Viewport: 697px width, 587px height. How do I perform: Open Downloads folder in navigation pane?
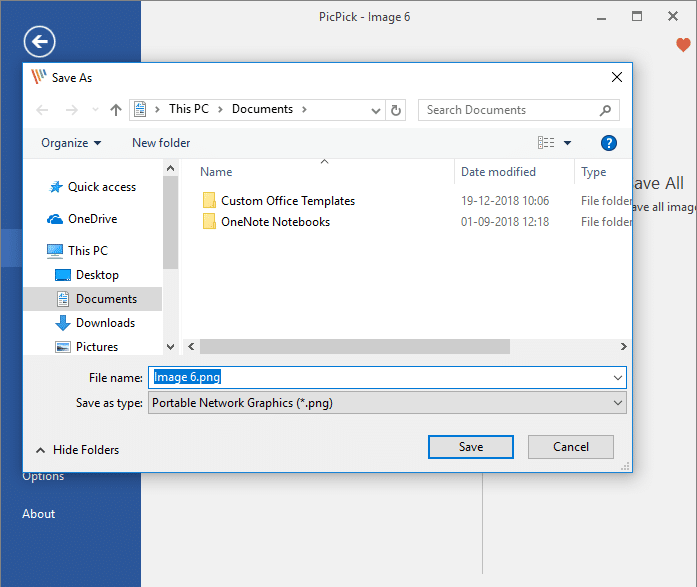[105, 323]
